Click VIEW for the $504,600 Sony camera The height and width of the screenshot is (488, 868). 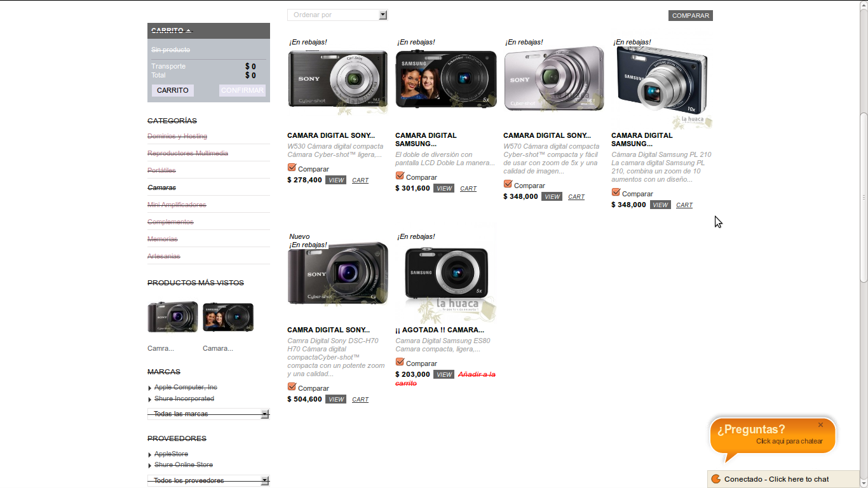(336, 400)
